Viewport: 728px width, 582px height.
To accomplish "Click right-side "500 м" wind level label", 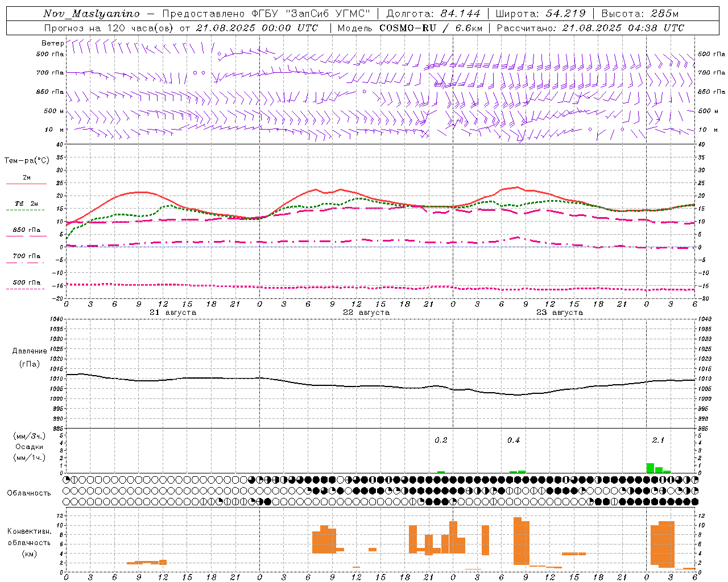I will click(708, 111).
